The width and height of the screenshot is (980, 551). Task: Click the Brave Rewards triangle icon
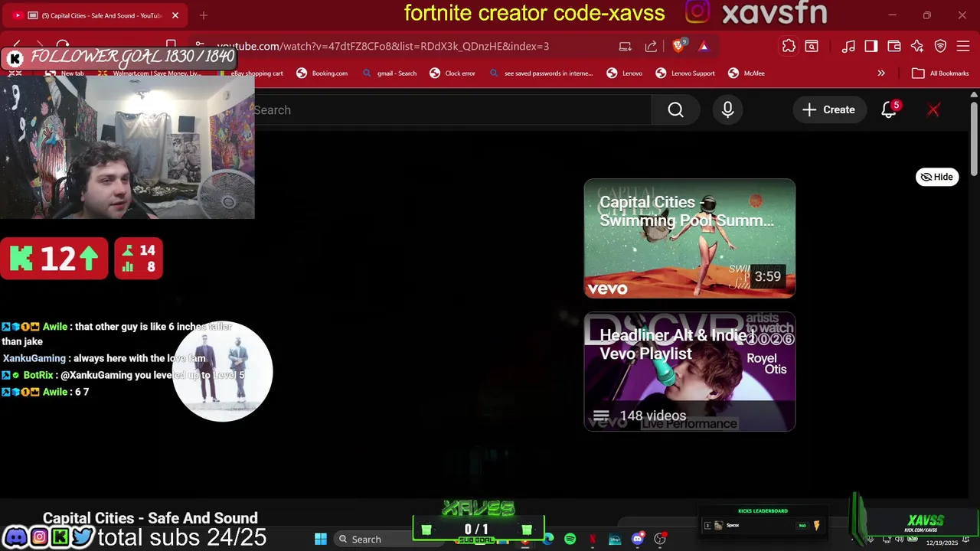[704, 46]
